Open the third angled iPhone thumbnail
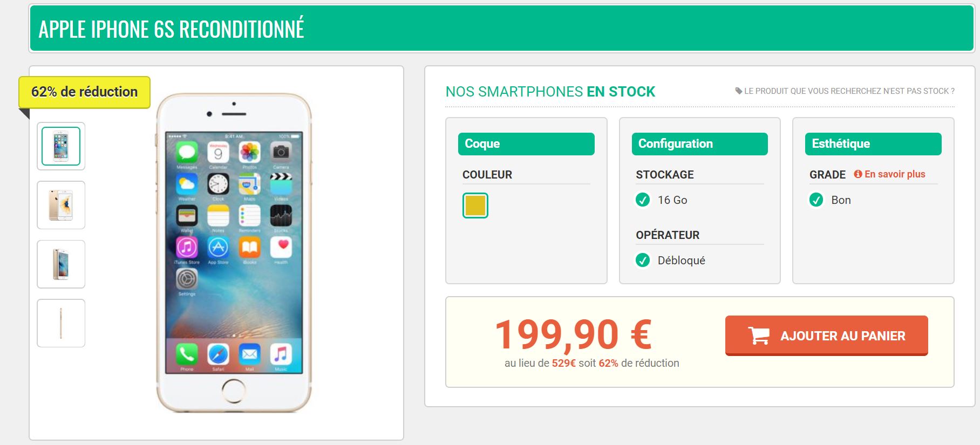 [x=61, y=264]
